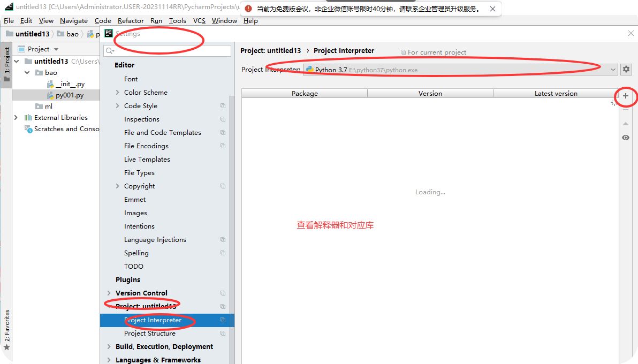Open the File menu

9,21
